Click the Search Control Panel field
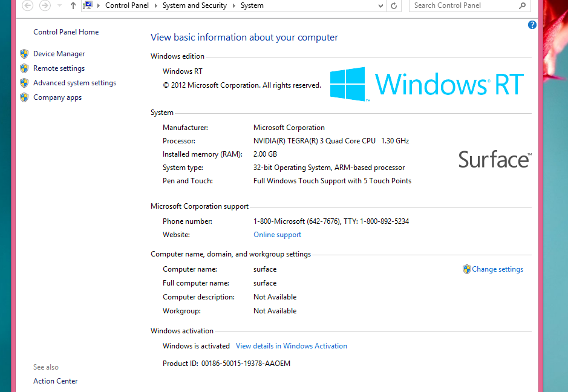Viewport: 568px width, 392px height. click(x=463, y=5)
